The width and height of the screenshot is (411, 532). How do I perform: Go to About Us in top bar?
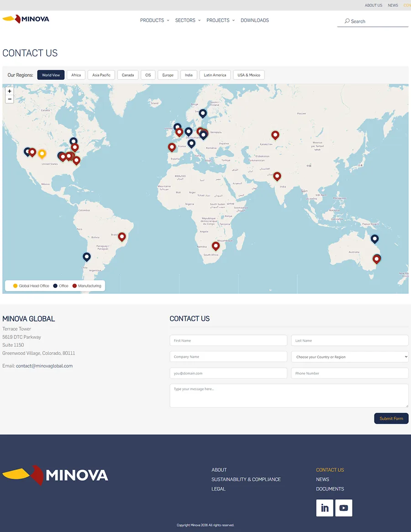pyautogui.click(x=373, y=5)
